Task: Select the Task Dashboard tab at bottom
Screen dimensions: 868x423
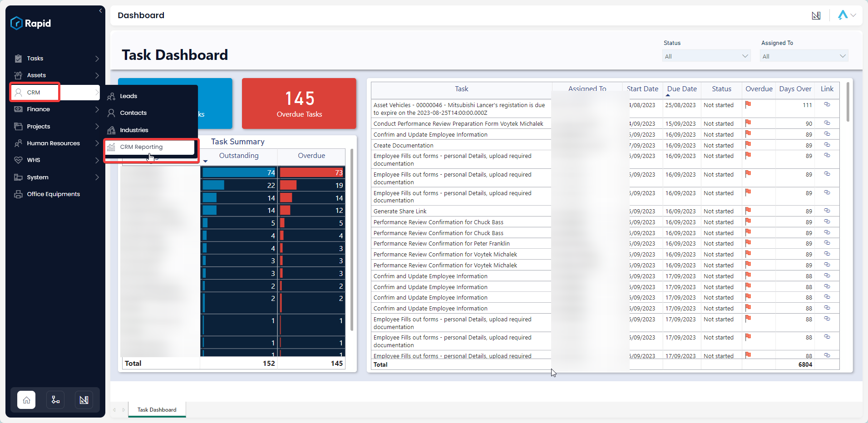Action: click(157, 410)
